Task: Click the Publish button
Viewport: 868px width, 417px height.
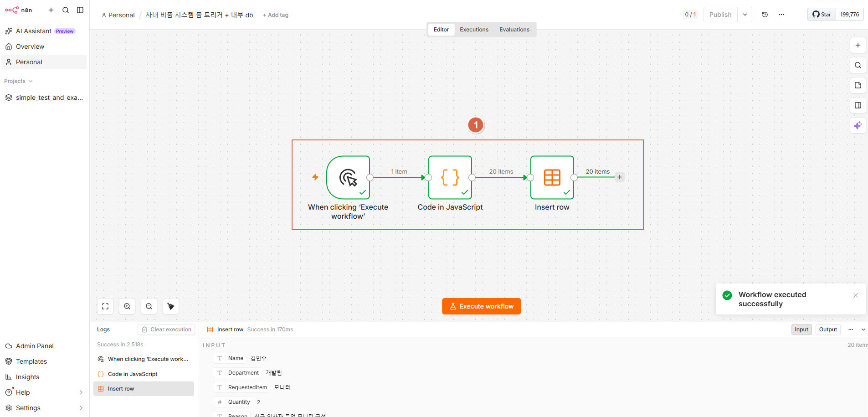Action: [720, 15]
